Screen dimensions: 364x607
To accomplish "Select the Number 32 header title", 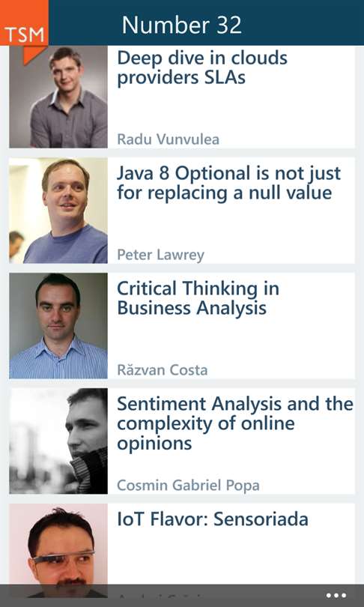I will [182, 25].
